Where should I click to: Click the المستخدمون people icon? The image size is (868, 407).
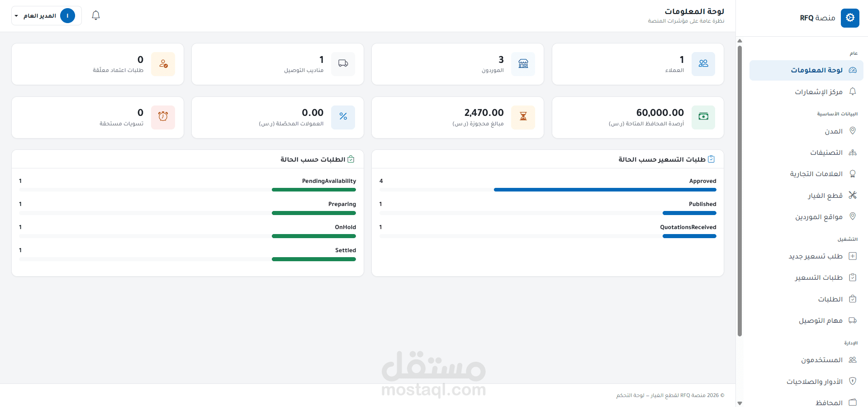tap(853, 360)
